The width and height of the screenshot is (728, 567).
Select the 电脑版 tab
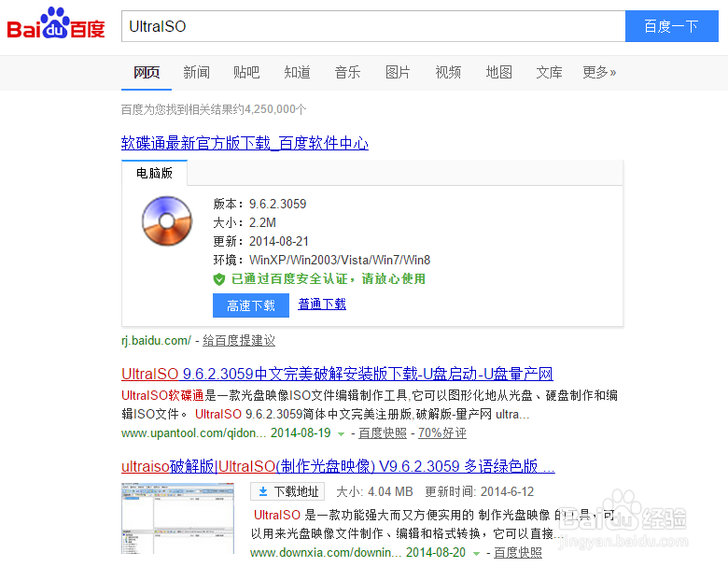coord(155,173)
